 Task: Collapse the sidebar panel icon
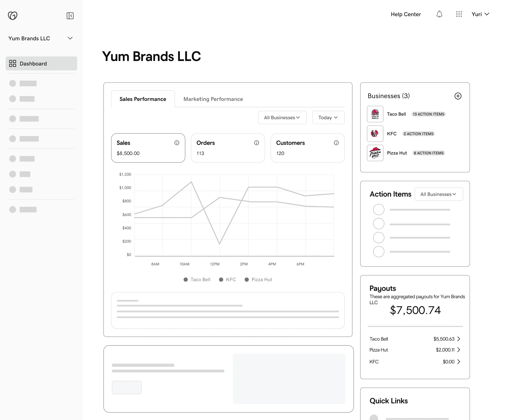click(x=70, y=16)
